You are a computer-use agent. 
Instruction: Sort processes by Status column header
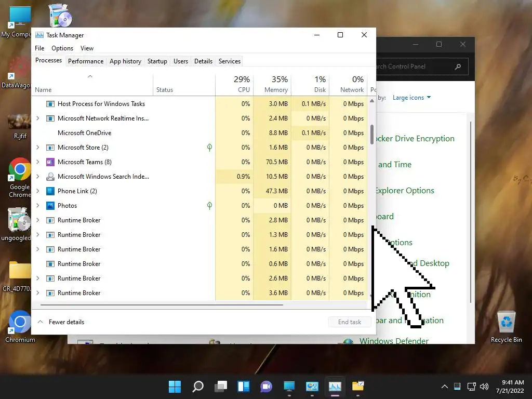click(184, 84)
